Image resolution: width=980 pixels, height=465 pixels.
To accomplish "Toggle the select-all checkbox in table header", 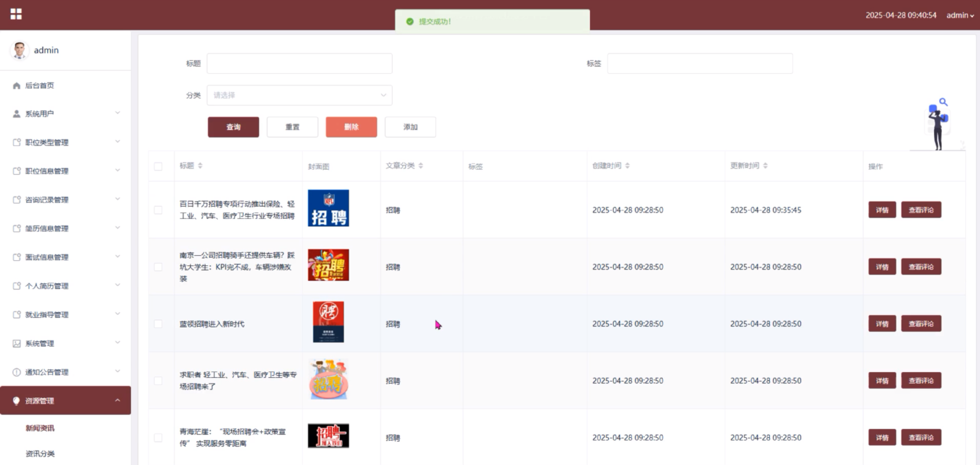I will pyautogui.click(x=158, y=166).
